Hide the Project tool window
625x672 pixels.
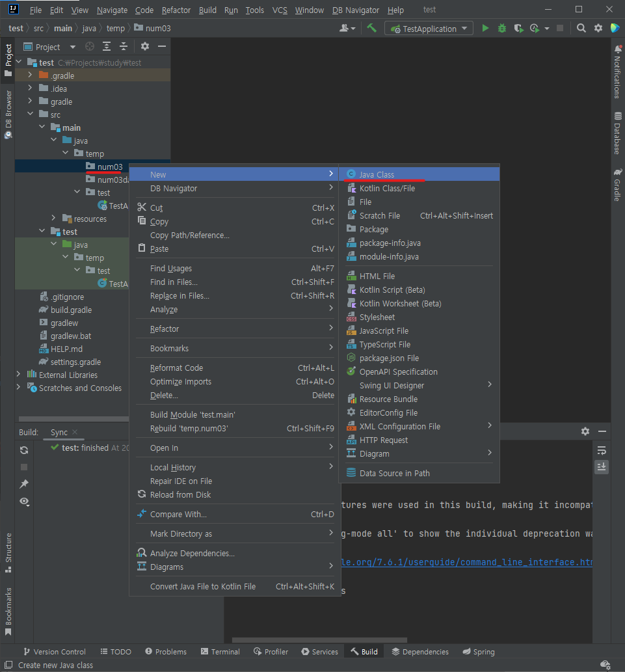coord(161,46)
